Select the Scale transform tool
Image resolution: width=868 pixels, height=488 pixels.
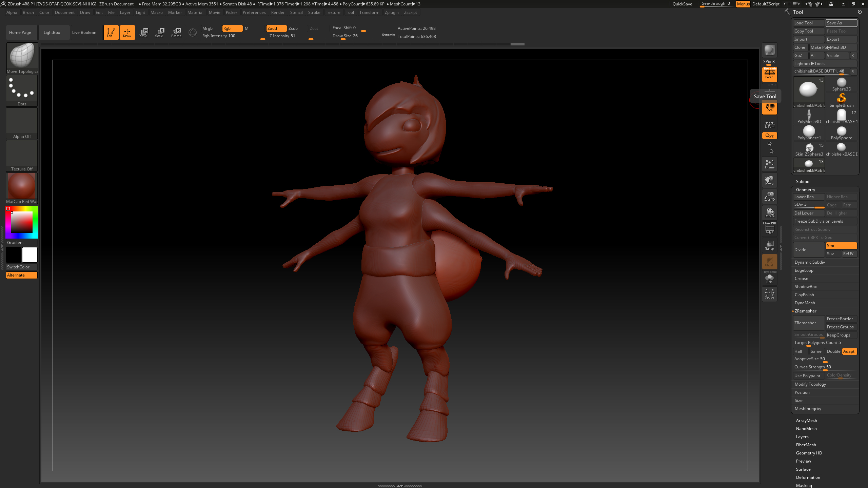[x=159, y=33]
